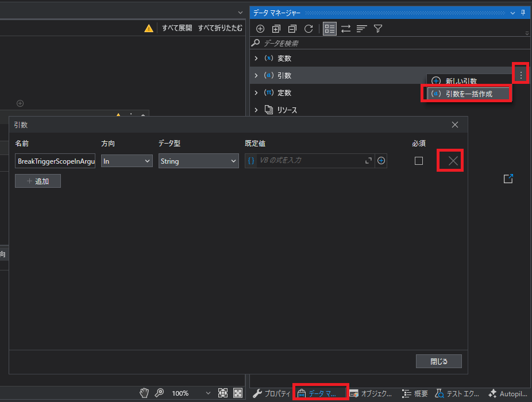Image resolution: width=532 pixels, height=402 pixels.
Task: Click the open external window icon on the right
Action: click(508, 179)
